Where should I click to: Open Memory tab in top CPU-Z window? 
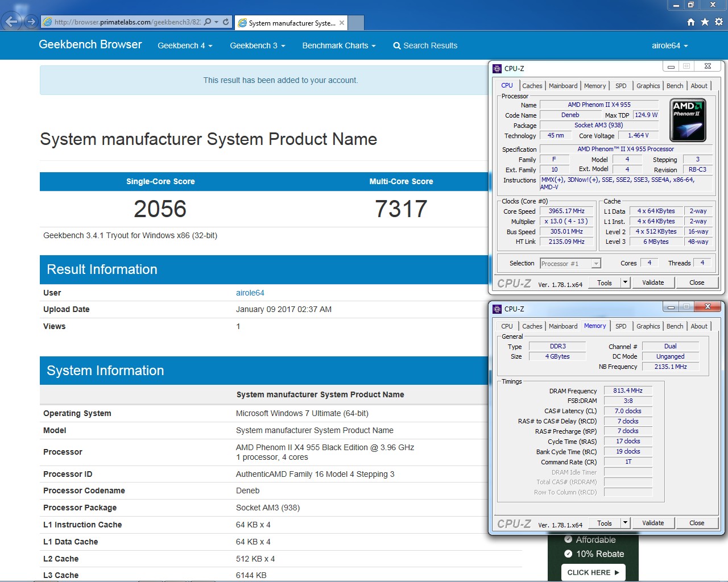pos(595,86)
